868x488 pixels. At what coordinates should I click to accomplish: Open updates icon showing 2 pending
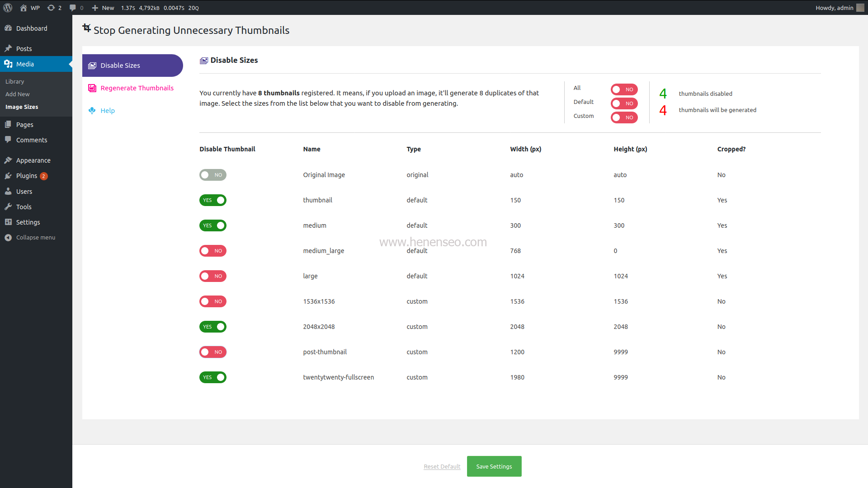[x=51, y=8]
